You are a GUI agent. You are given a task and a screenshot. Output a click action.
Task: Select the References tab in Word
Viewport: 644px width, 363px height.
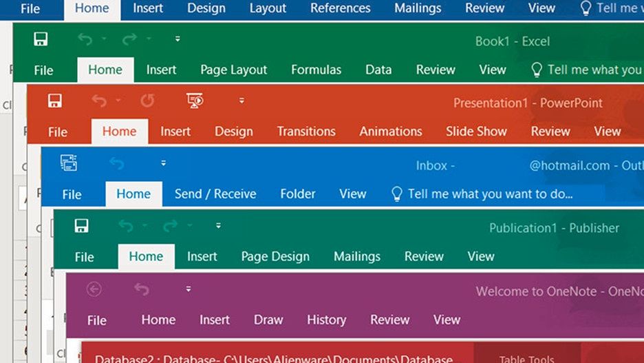tap(340, 8)
